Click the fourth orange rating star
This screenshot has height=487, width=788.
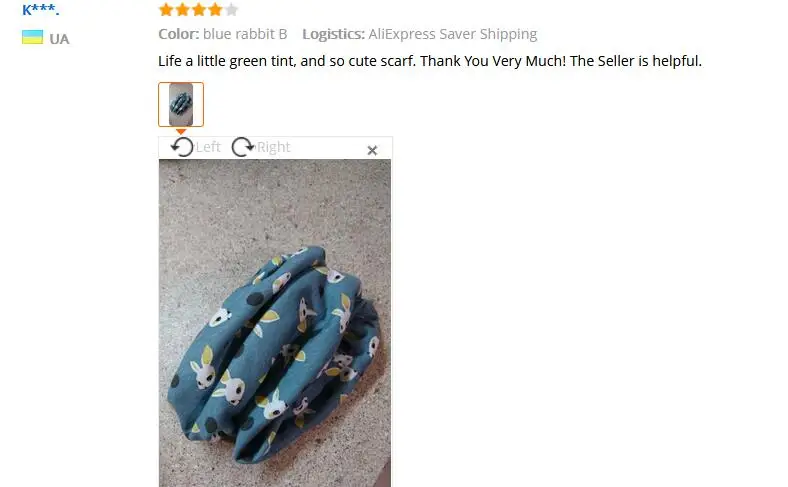215,9
